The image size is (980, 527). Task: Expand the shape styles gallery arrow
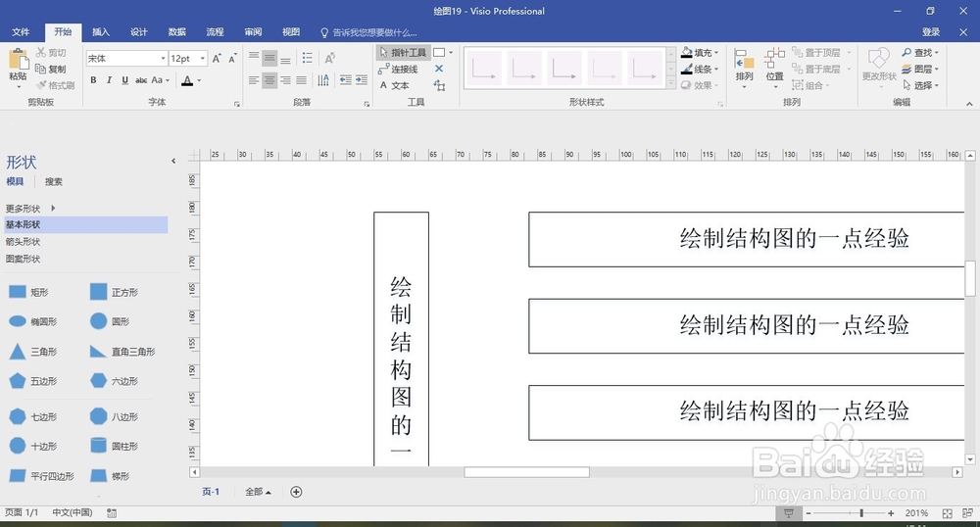[x=670, y=83]
